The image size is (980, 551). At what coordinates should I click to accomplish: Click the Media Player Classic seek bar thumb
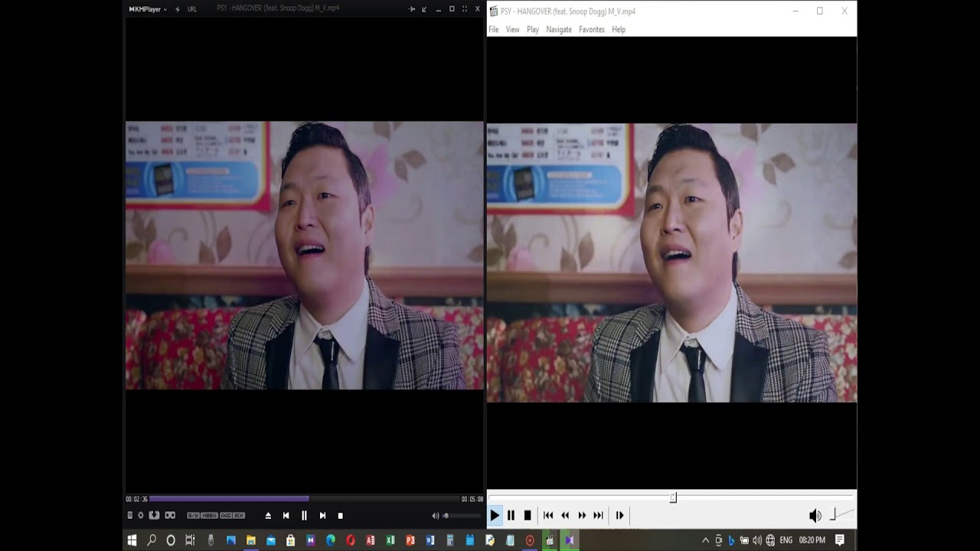pyautogui.click(x=674, y=497)
